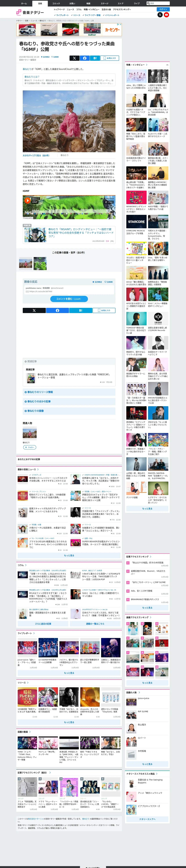Click the star count 22982 under the headline
Image resolution: width=186 pixels, height=868 pixels.
click(45, 57)
